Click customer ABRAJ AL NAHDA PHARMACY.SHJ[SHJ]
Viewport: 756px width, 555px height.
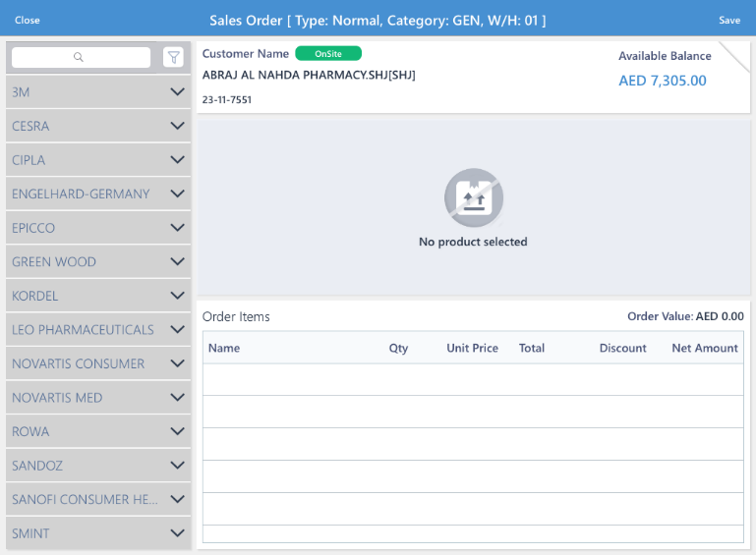point(309,76)
